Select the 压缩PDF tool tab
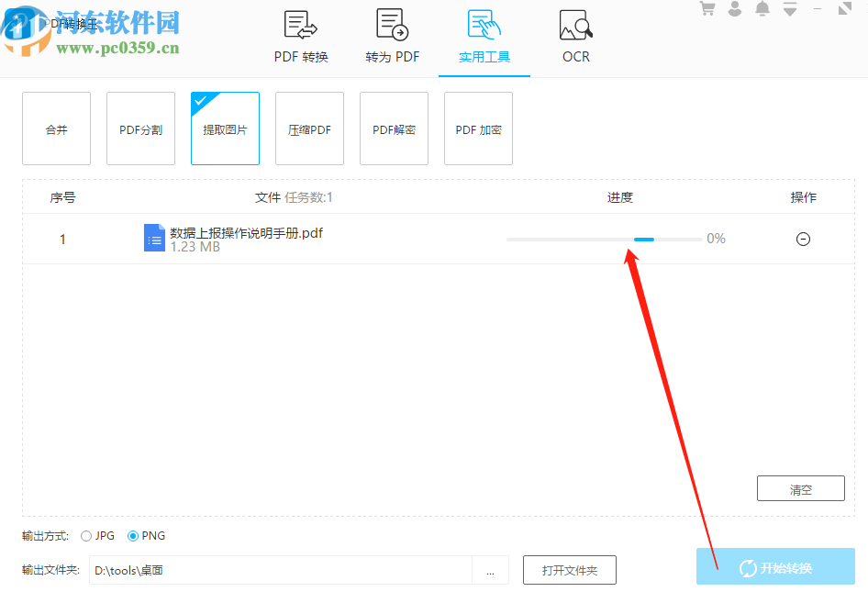The height and width of the screenshot is (603, 868). tap(309, 128)
